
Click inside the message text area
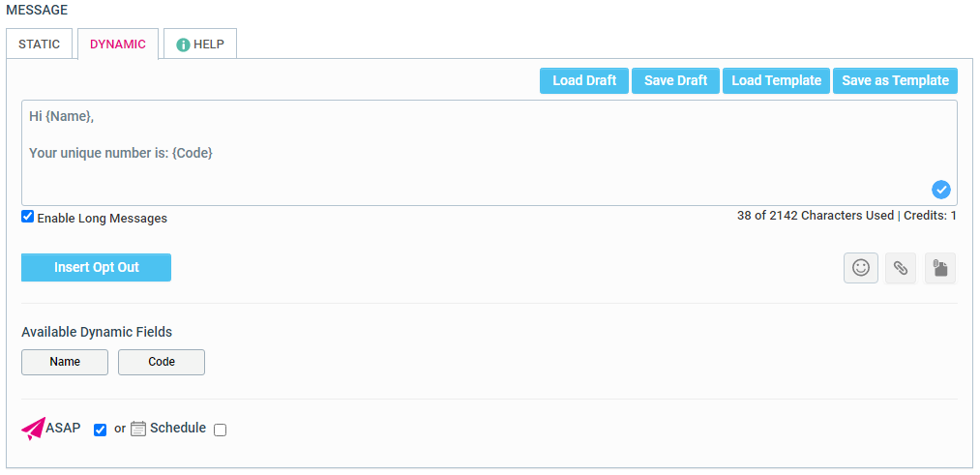click(484, 164)
